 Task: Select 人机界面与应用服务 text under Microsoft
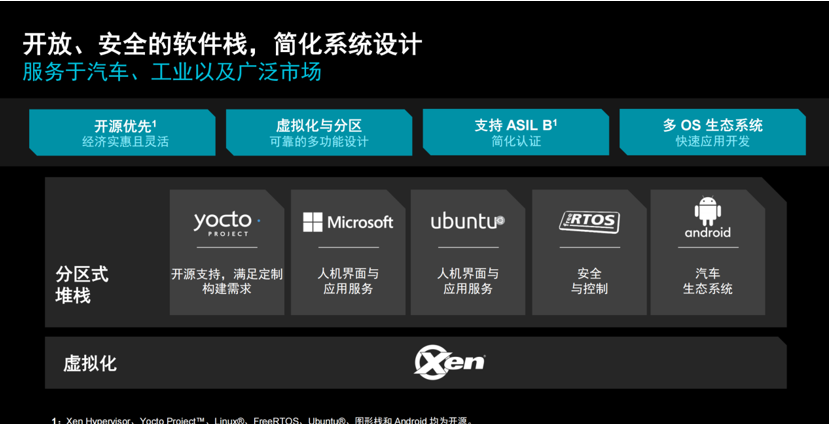point(348,281)
